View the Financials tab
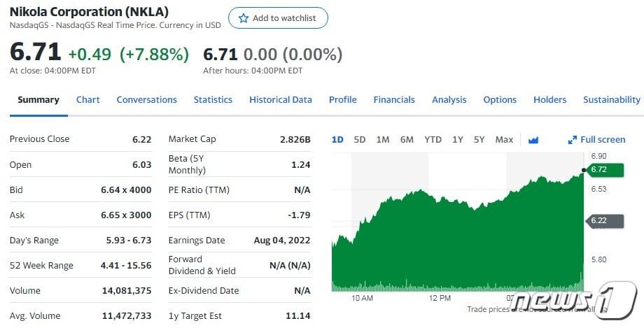Screen dimensions: 644x328 tap(394, 100)
